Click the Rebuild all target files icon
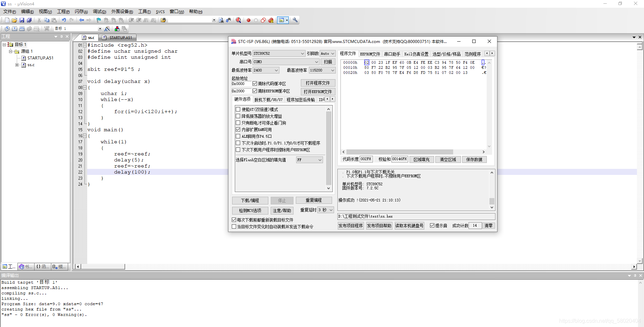 (22, 29)
